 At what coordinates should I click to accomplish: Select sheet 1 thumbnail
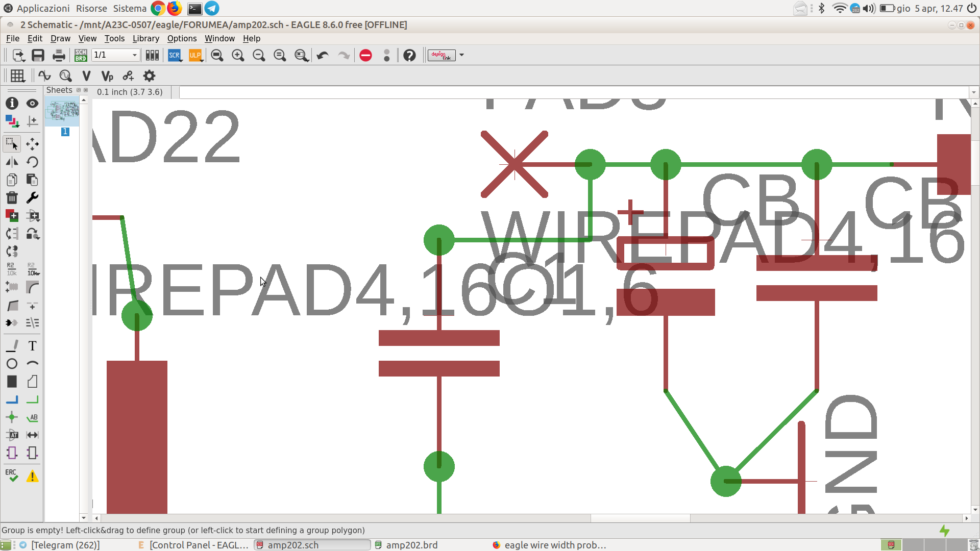pos(62,111)
